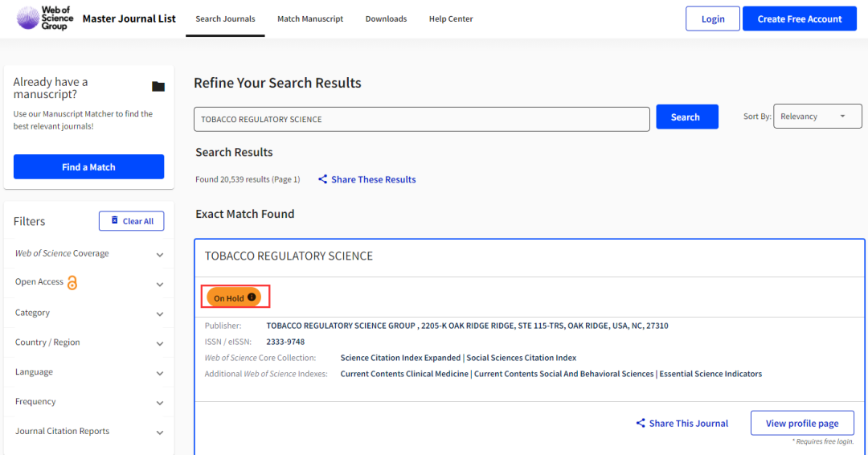Click the On Hold info icon
868x455 pixels.
[x=252, y=297]
